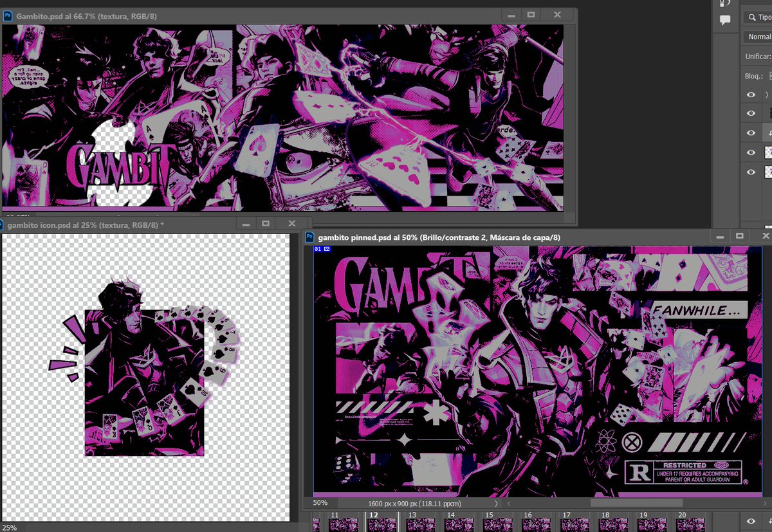Screen dimensions: 772x532
Task: Click Ps icon in Gambito.psd title bar
Action: [x=8, y=15]
